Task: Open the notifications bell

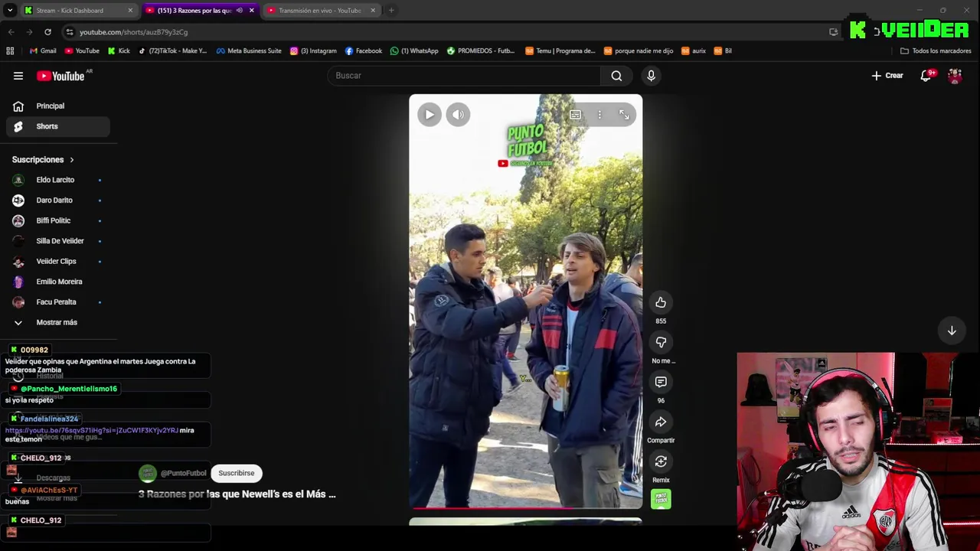Action: pos(926,76)
